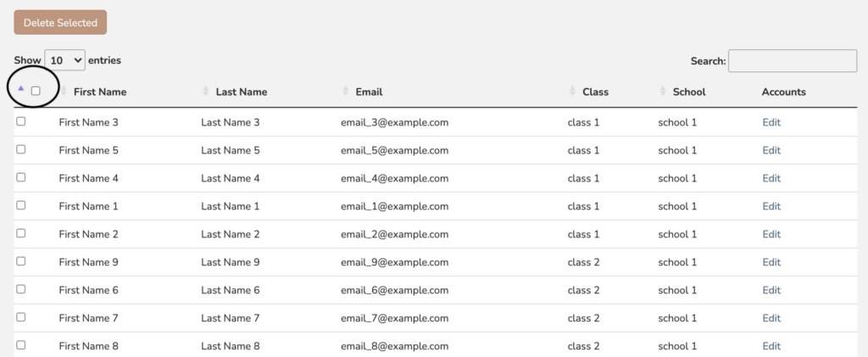Viewport: 868px width, 357px height.
Task: Focus the Search input field
Action: [792, 61]
